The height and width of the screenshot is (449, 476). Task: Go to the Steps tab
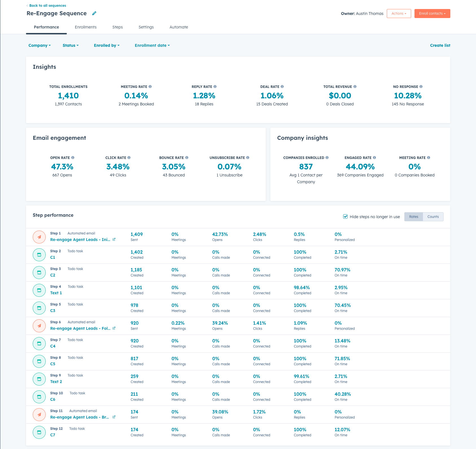click(118, 27)
